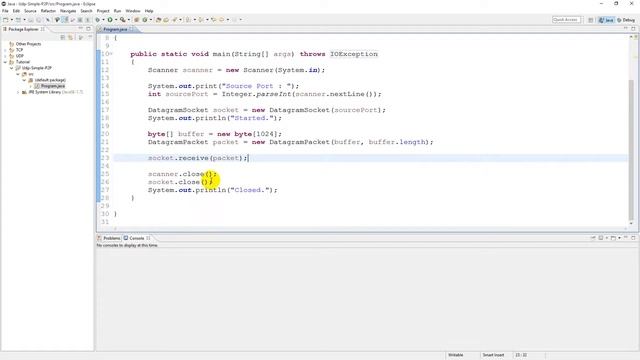Screen dimensions: 640x360
Task: Open the Open Console dropdown arrow
Action: (619, 238)
